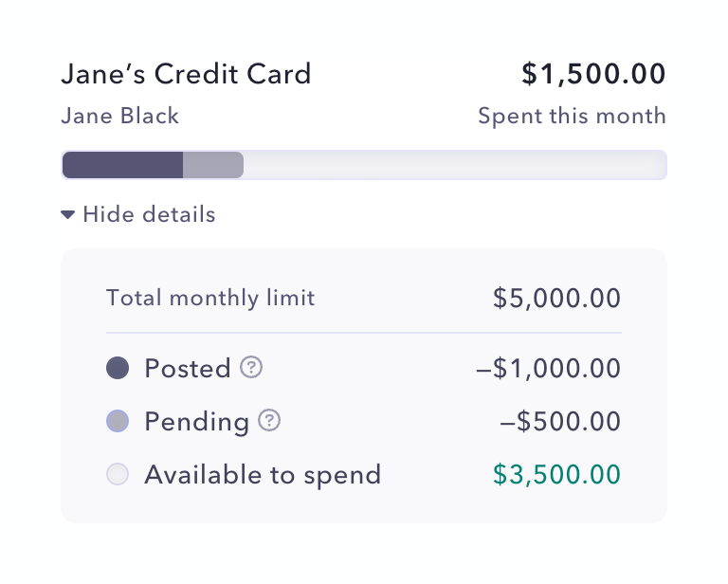The width and height of the screenshot is (728, 584).
Task: Click the Total monthly limit label
Action: pos(210,299)
